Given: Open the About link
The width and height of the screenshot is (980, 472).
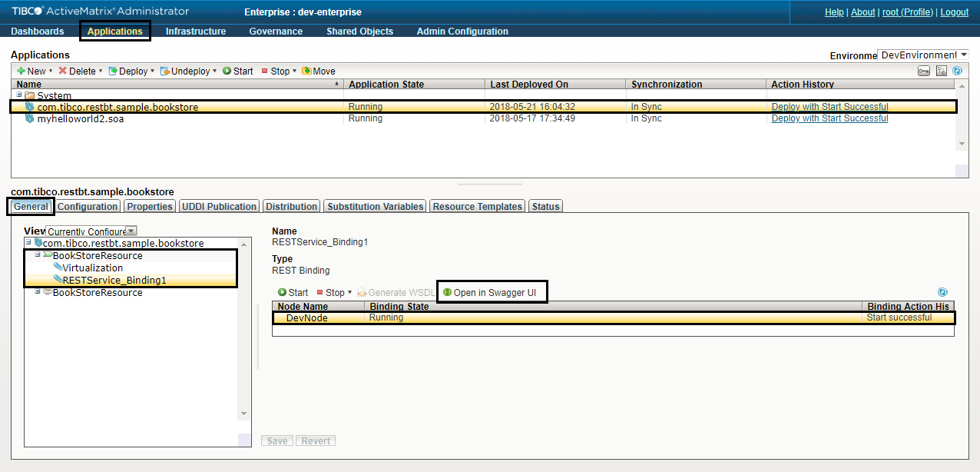Looking at the screenshot, I should tap(863, 12).
